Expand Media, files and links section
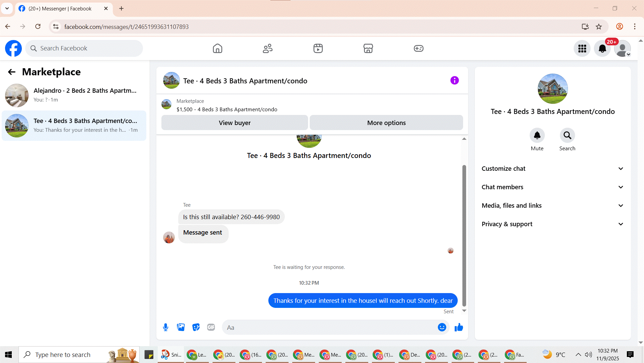 pyautogui.click(x=553, y=206)
